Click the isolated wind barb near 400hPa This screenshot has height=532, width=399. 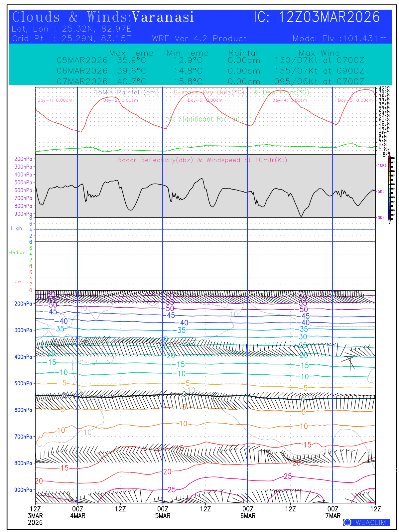(x=350, y=361)
